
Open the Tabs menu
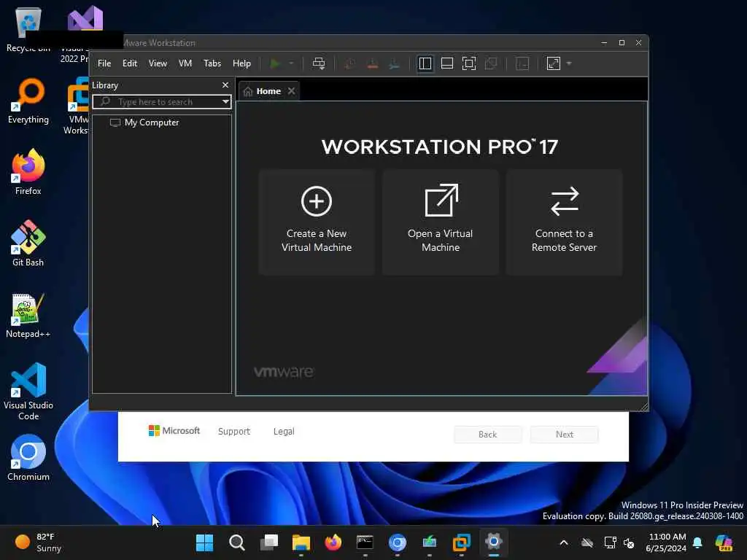click(212, 63)
